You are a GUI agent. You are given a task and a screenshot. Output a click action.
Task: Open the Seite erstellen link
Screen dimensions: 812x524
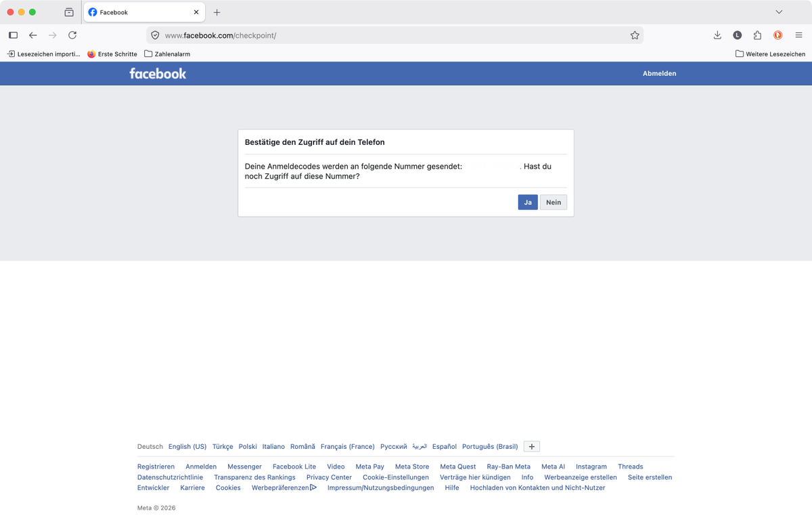tap(650, 477)
